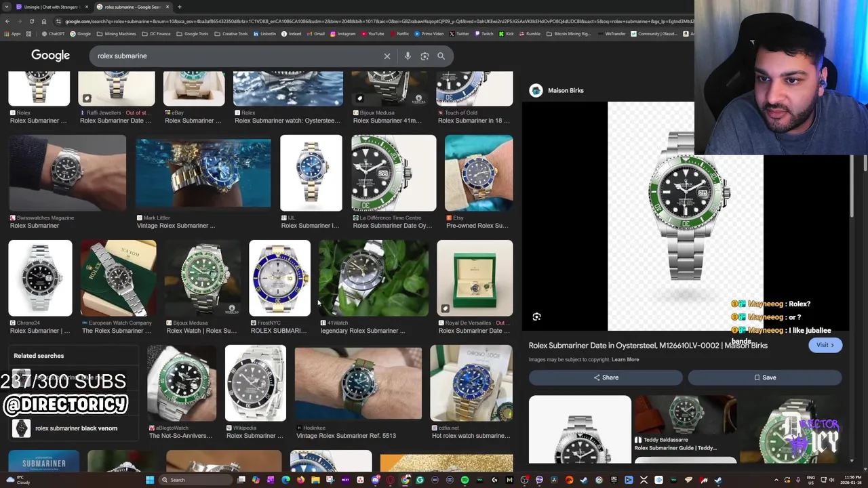Open the Learn More copyright link
This screenshot has height=488, width=868.
coord(625,360)
